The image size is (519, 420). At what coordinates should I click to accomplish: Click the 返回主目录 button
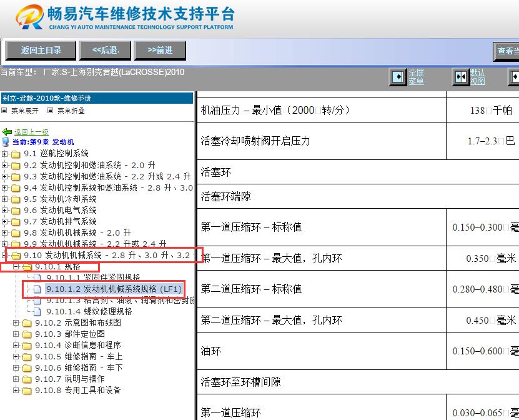pyautogui.click(x=41, y=51)
